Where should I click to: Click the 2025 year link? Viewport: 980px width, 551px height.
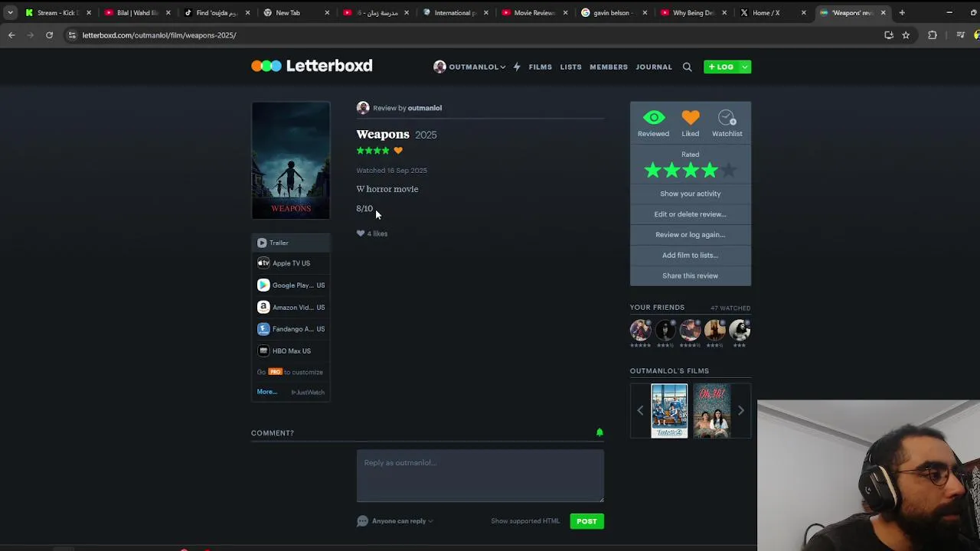[426, 135]
